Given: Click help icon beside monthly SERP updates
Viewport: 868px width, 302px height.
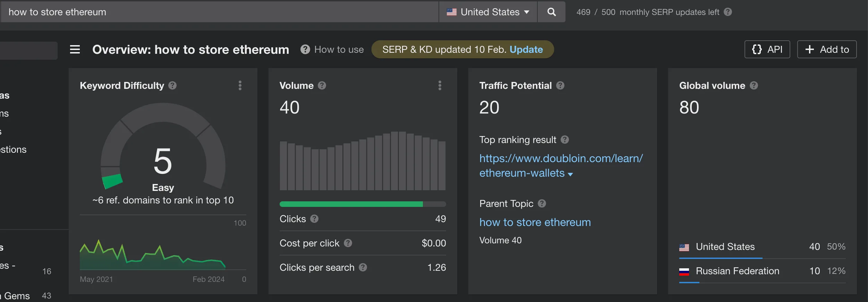Looking at the screenshot, I should click(x=728, y=12).
